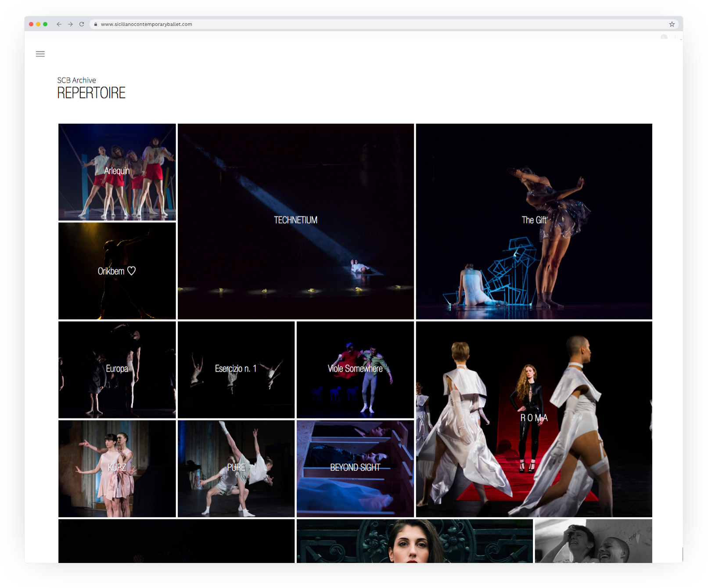Open the KURZ production tile

pos(117,469)
